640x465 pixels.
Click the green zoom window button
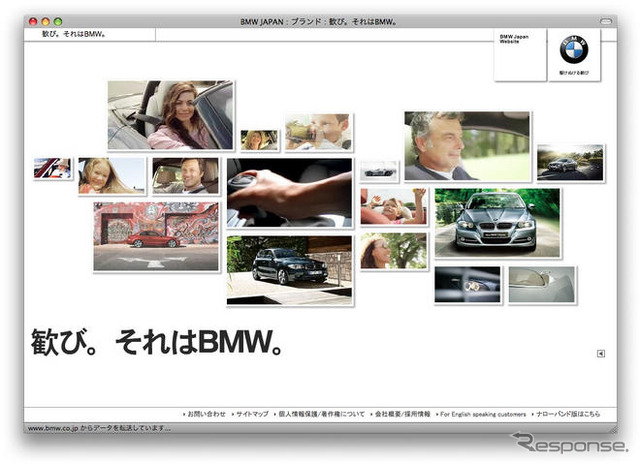click(58, 22)
